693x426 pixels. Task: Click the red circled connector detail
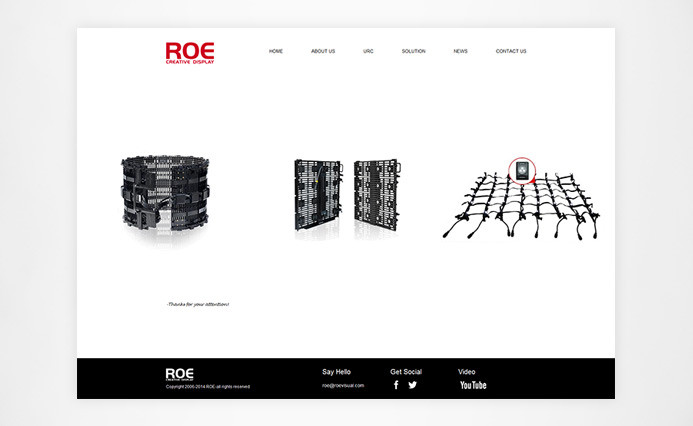click(x=522, y=172)
